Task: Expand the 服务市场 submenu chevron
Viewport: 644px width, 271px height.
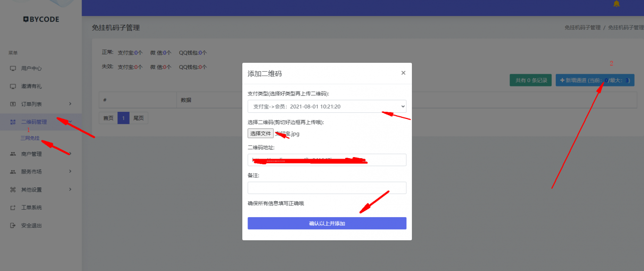Action: pyautogui.click(x=70, y=172)
